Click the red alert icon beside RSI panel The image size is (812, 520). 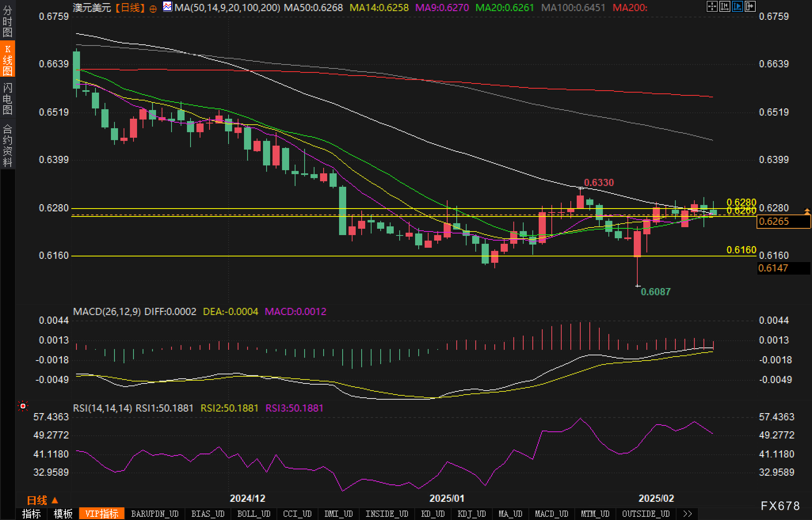23,406
